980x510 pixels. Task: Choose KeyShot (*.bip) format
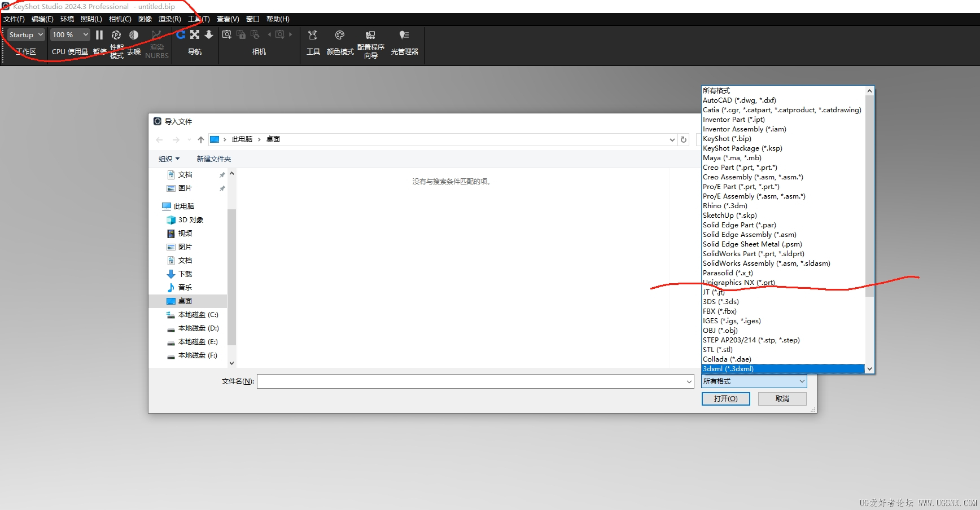pyautogui.click(x=784, y=139)
